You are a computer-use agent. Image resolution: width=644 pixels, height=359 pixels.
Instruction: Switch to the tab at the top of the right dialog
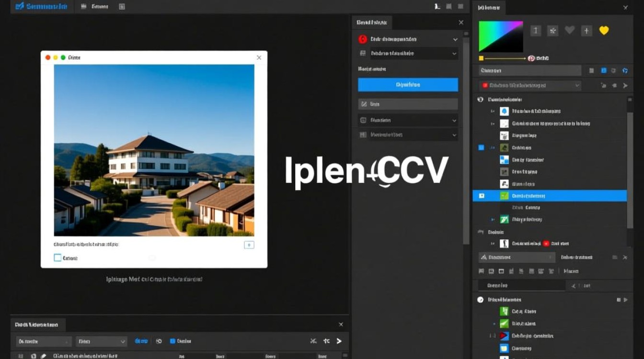371,22
